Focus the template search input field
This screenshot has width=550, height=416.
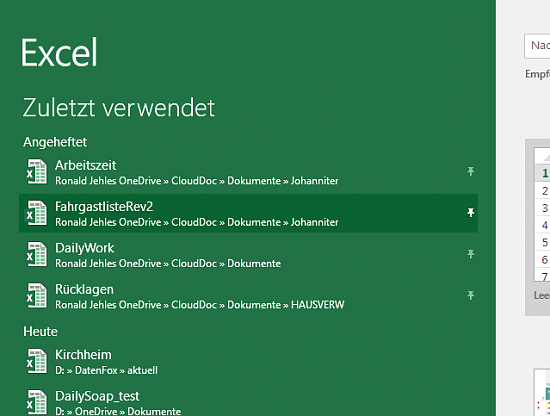(x=537, y=46)
